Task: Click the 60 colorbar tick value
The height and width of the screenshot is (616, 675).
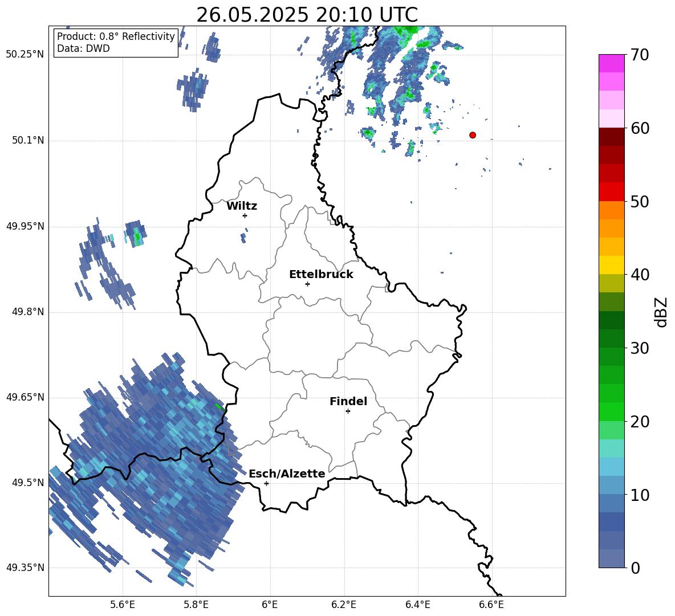Action: coord(640,128)
